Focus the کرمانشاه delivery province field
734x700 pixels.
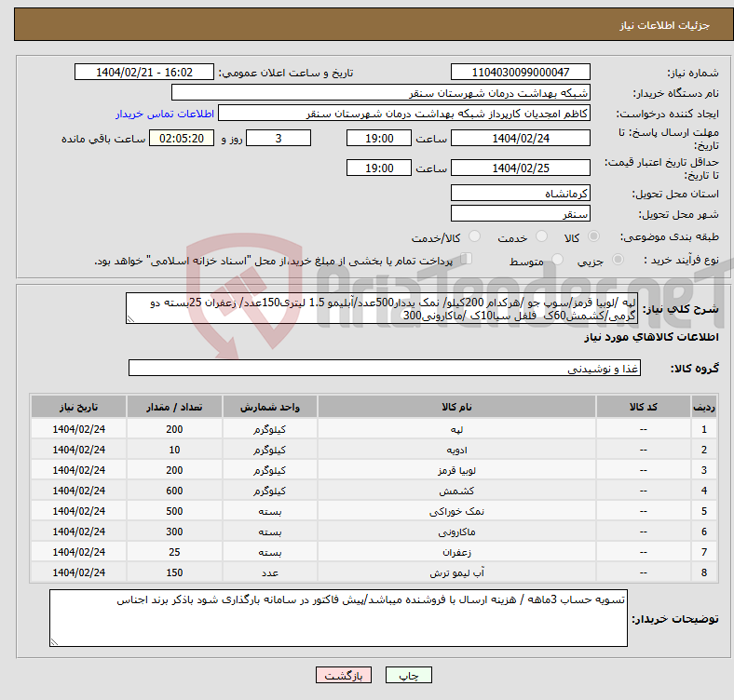pos(520,193)
